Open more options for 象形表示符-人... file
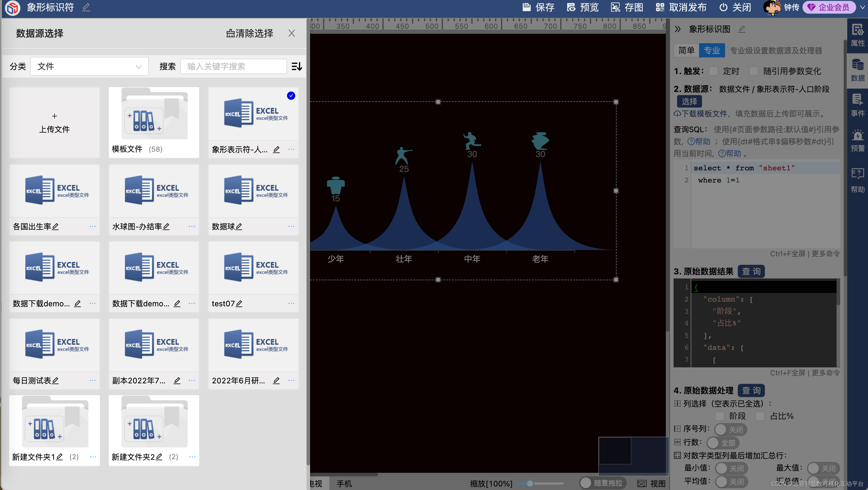This screenshot has height=490, width=868. point(291,149)
